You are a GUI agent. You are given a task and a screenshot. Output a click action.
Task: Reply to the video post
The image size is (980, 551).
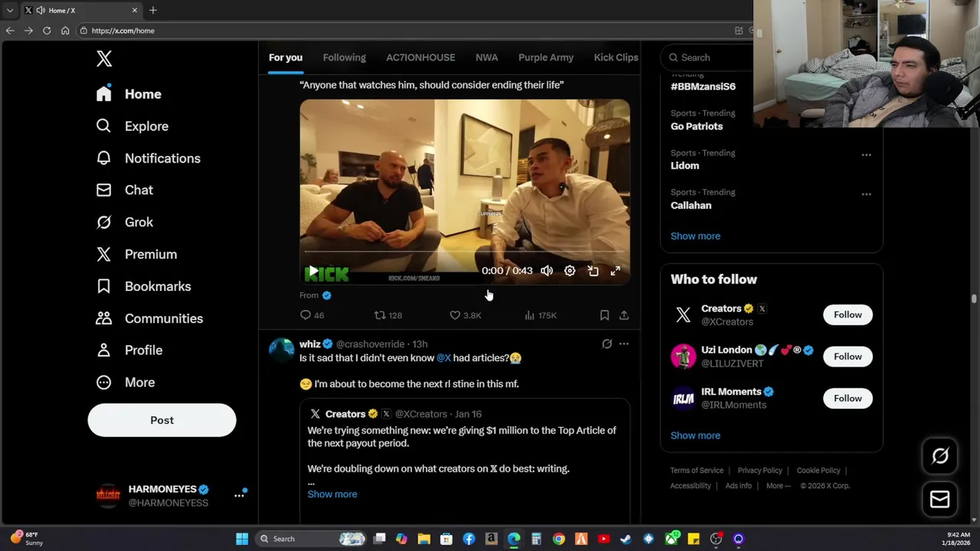(312, 315)
